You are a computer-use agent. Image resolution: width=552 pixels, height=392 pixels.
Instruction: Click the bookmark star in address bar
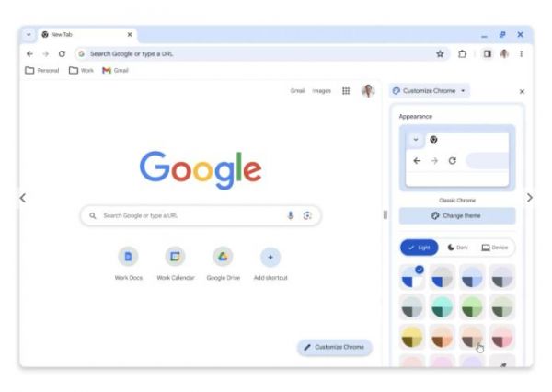pos(440,54)
